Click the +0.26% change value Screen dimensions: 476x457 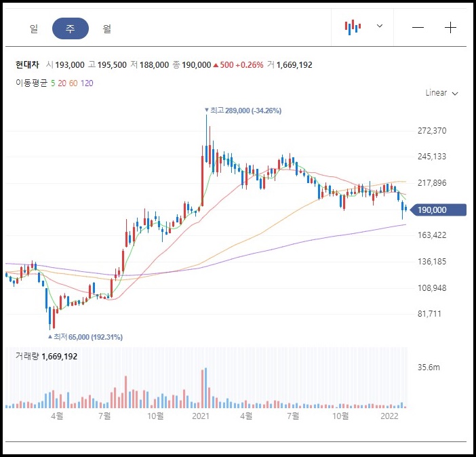(x=250, y=65)
